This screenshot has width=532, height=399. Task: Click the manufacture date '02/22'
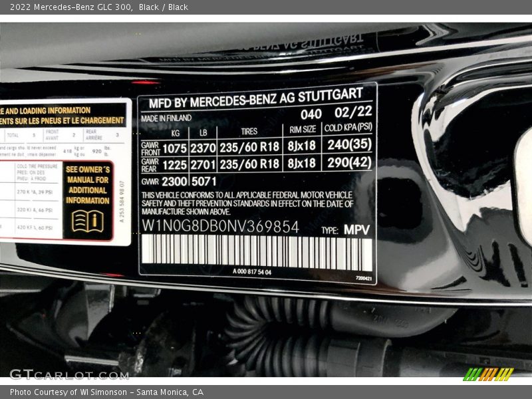pyautogui.click(x=353, y=112)
